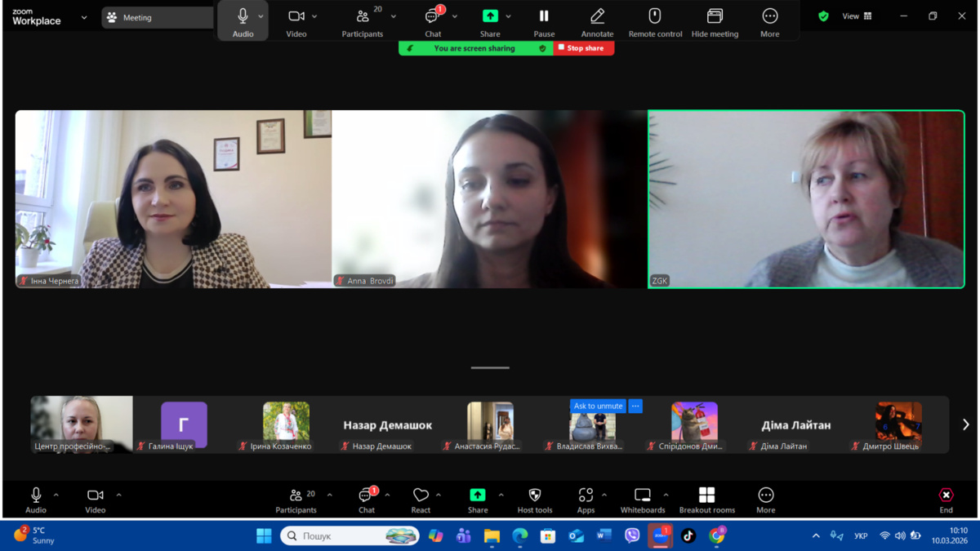Expand audio options arrow in top toolbar
The height and width of the screenshot is (551, 980).
pos(261,16)
